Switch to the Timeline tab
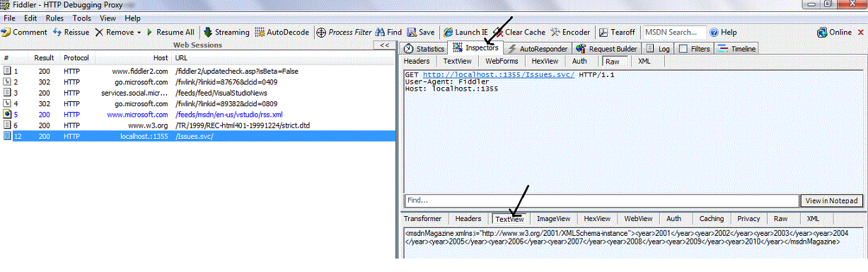Viewport: 868px width, 272px height. tap(736, 49)
